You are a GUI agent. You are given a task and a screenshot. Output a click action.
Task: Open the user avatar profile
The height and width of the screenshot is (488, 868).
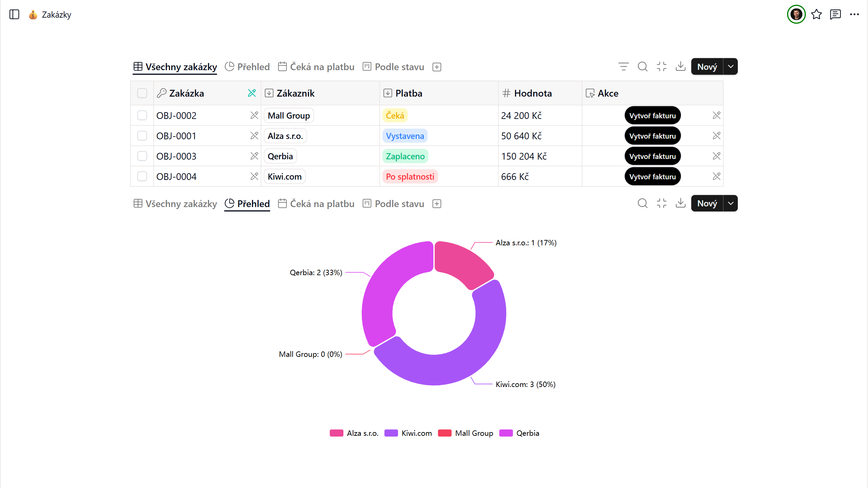pos(796,14)
